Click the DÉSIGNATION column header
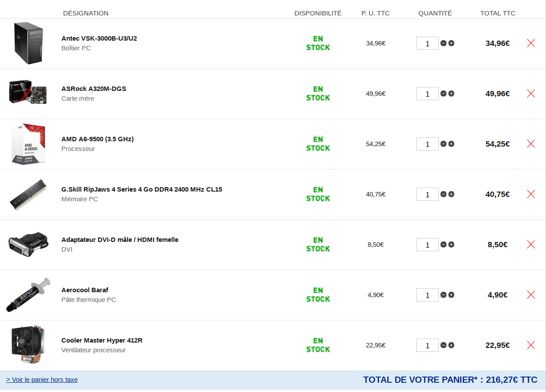The image size is (546, 392). coord(86,13)
